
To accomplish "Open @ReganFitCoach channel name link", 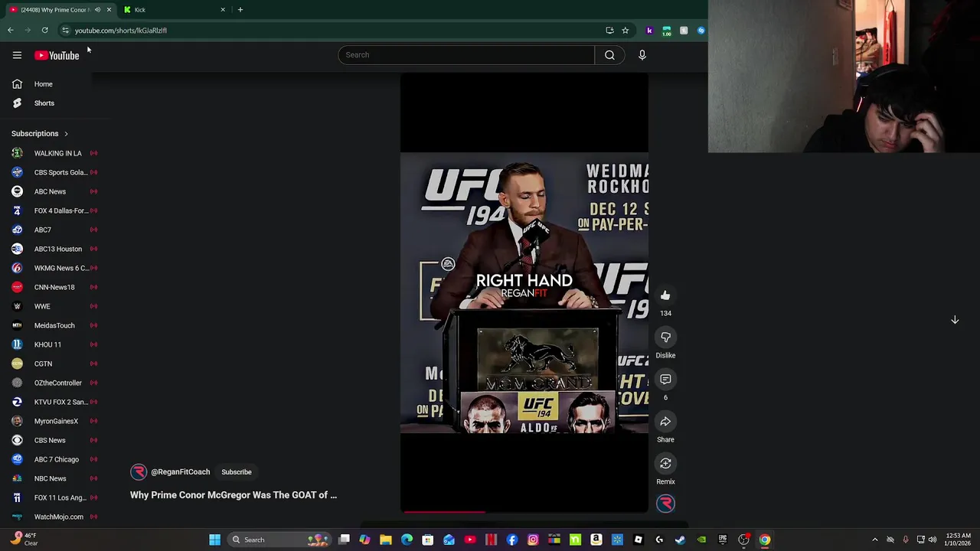I will pyautogui.click(x=180, y=472).
